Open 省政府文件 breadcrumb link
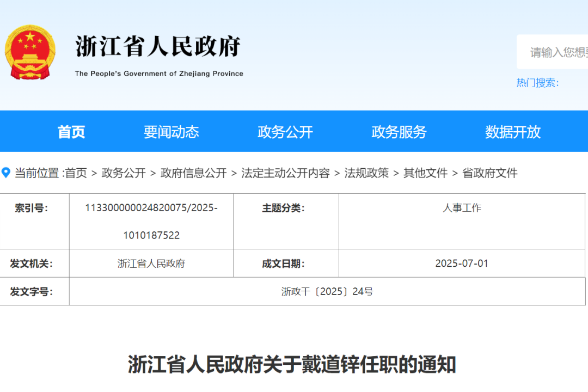The height and width of the screenshot is (392, 588). pyautogui.click(x=489, y=173)
